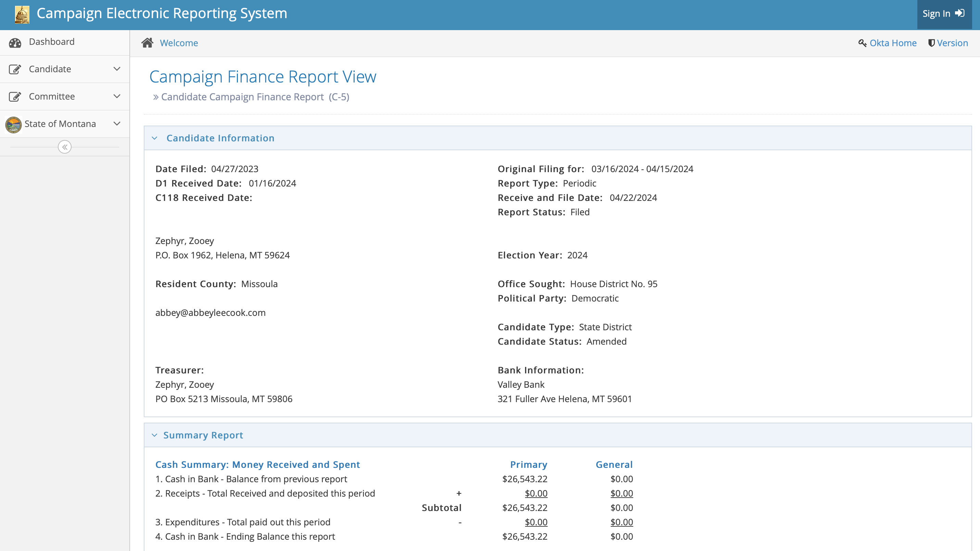Viewport: 980px width, 551px height.
Task: Expand the Committee menu chevron
Action: [117, 96]
